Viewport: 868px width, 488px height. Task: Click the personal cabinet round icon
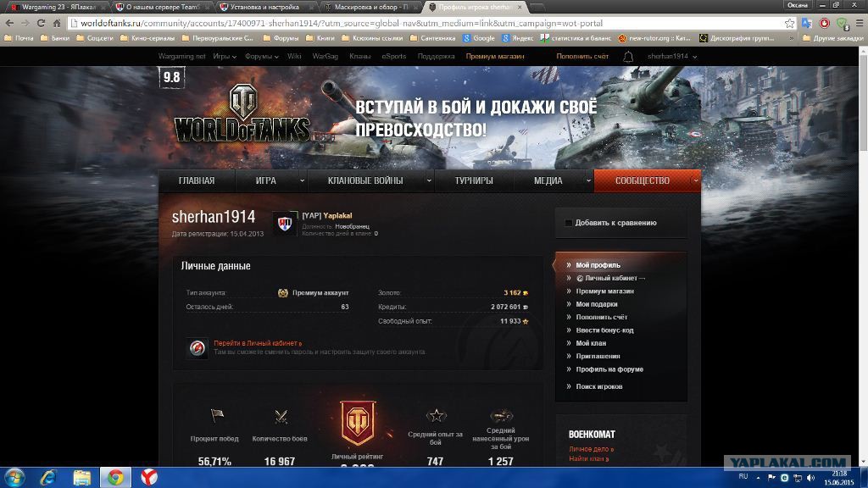198,347
